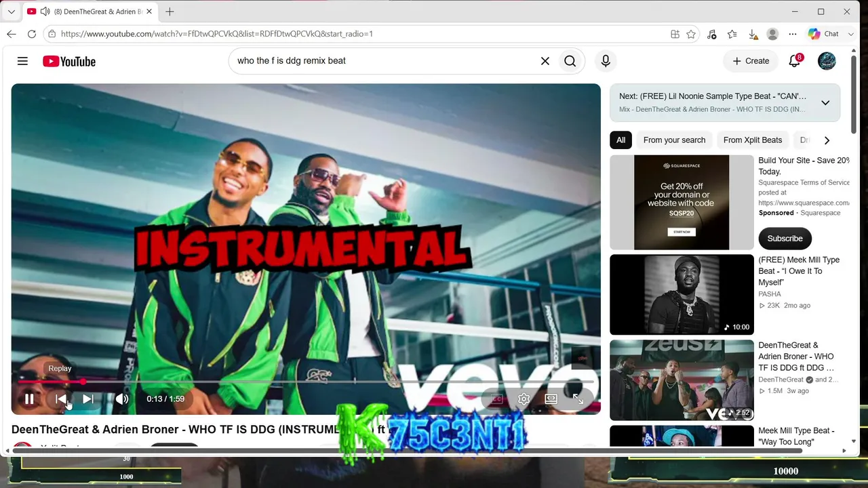This screenshot has height=488, width=868.
Task: View site information lock icon
Action: [52, 34]
